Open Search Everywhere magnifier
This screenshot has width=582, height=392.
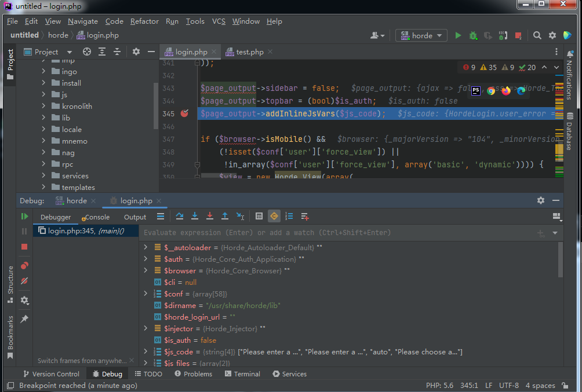point(537,35)
